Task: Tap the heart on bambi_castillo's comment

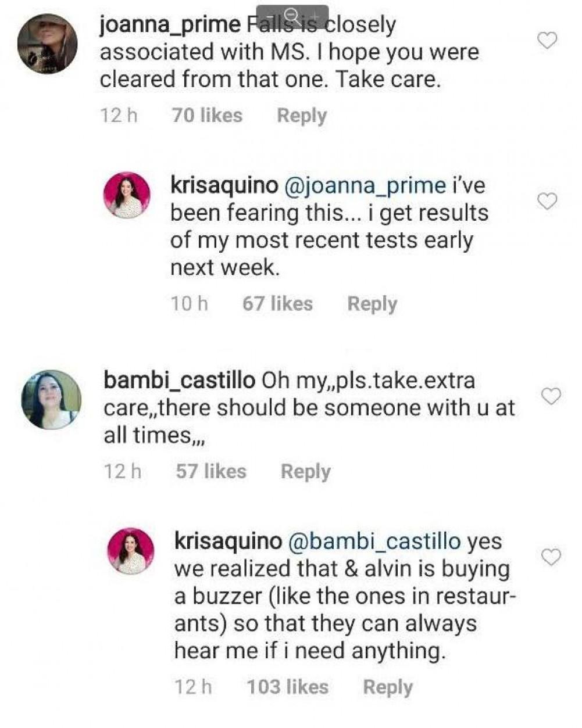Action: 551,396
